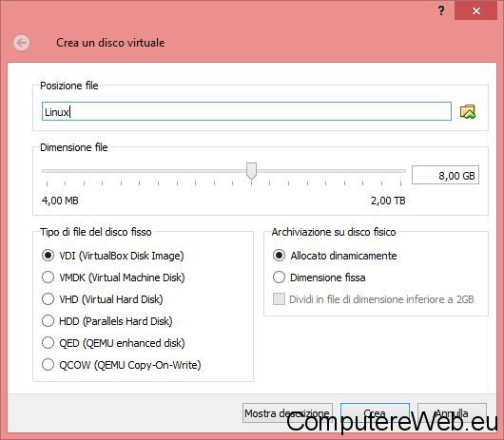504x440 pixels.
Task: Click the Annulla button
Action: coord(452,413)
